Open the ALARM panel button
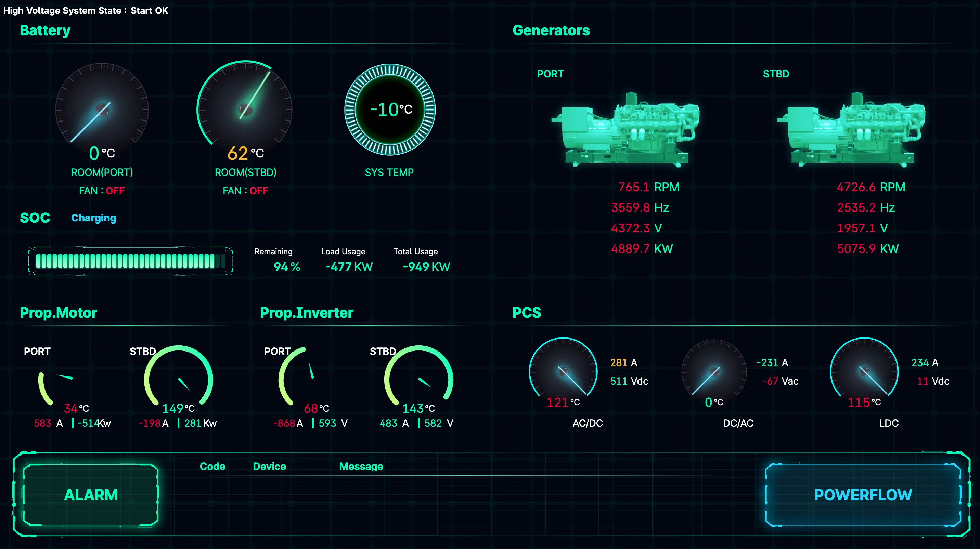Screen dimensions: 980x549 point(91,495)
